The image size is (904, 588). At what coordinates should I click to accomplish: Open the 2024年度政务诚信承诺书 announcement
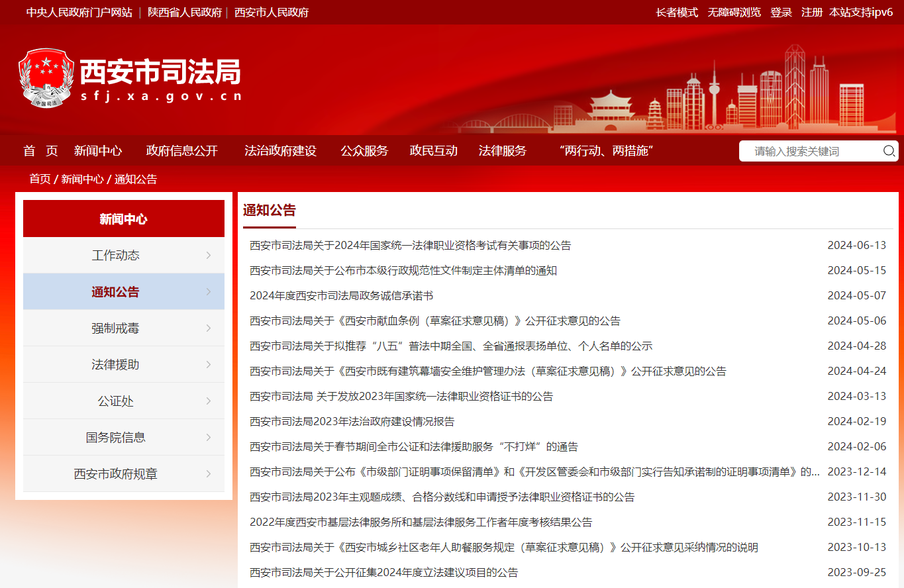(341, 296)
